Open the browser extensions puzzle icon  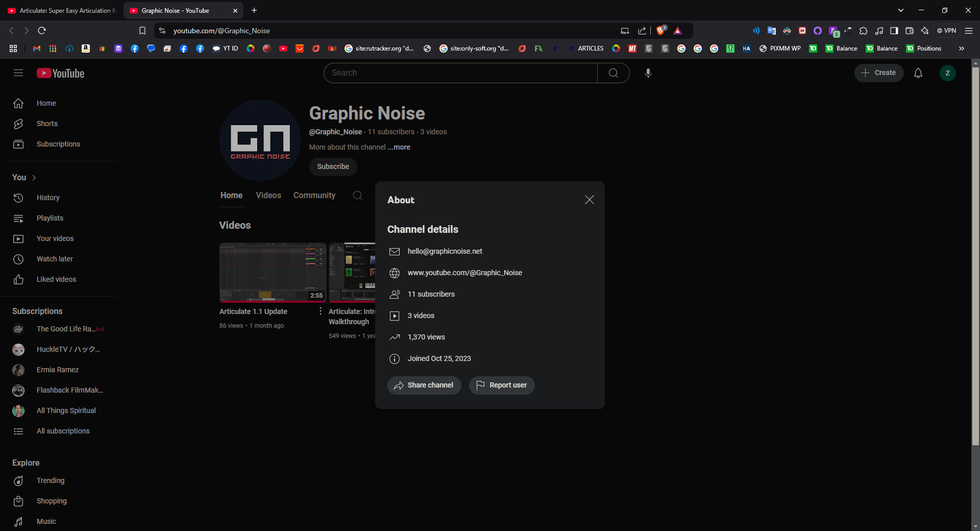coord(863,31)
